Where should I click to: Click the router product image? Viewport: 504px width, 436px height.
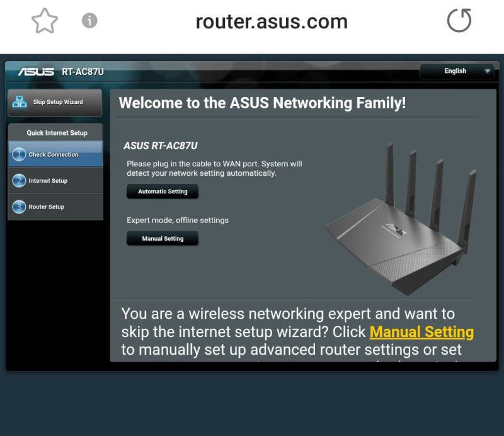pos(401,219)
